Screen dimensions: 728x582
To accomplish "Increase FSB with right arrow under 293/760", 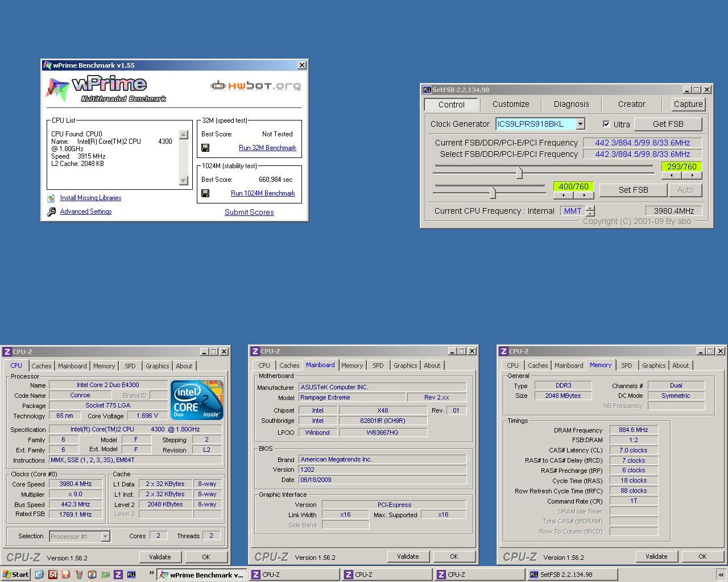I will (x=692, y=176).
